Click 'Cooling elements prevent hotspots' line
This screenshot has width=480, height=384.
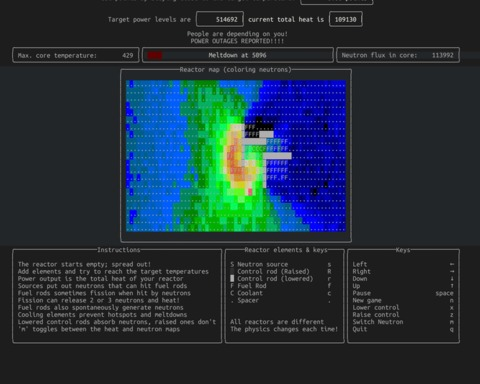coord(102,315)
